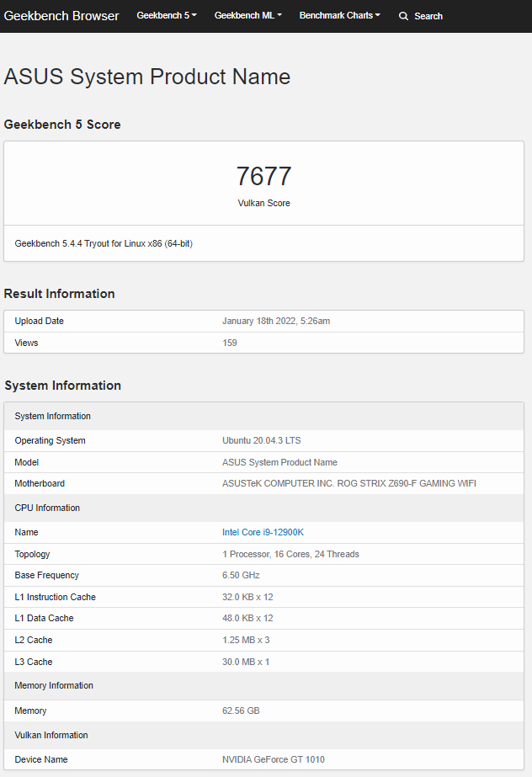The height and width of the screenshot is (777, 532).
Task: Select the topology value 16 Cores, 24 Threads
Action: pos(290,554)
